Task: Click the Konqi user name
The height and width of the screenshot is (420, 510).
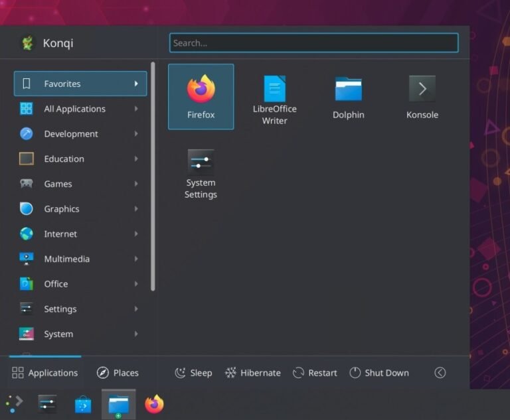Action: click(x=58, y=43)
